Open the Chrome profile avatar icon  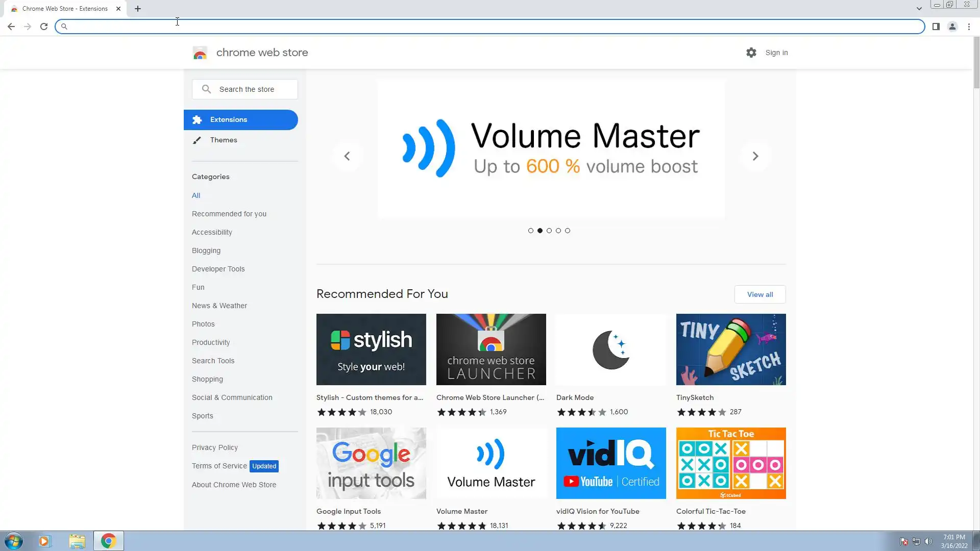coord(952,27)
